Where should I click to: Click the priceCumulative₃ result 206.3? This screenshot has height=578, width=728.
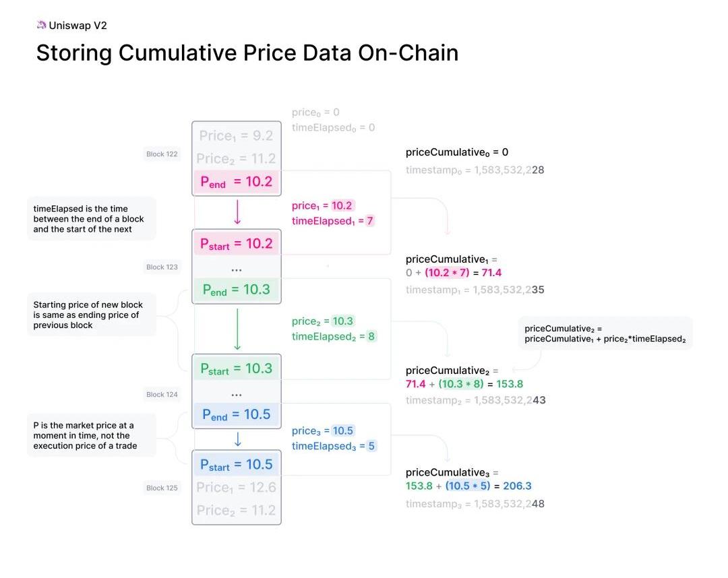point(518,486)
